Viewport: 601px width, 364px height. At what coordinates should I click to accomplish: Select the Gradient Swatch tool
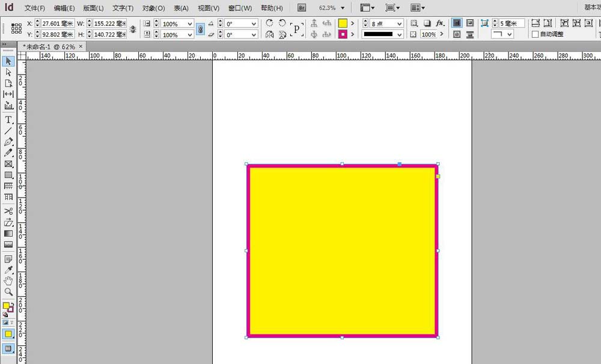(x=8, y=233)
